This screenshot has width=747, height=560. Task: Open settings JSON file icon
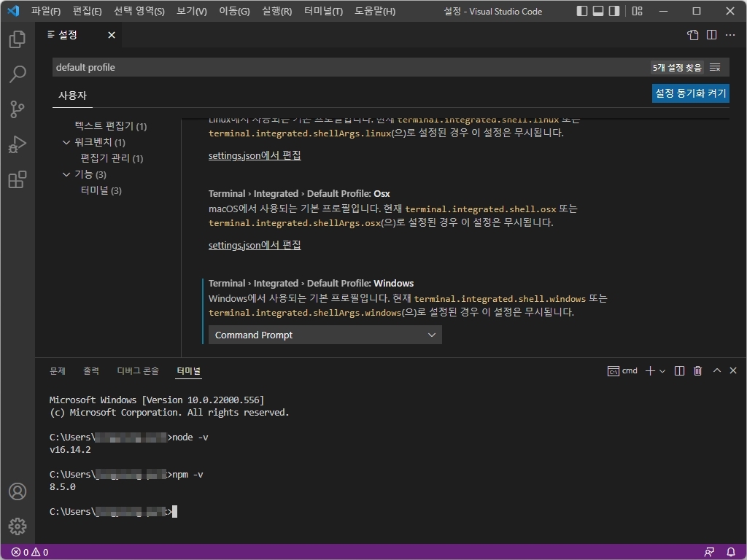693,35
